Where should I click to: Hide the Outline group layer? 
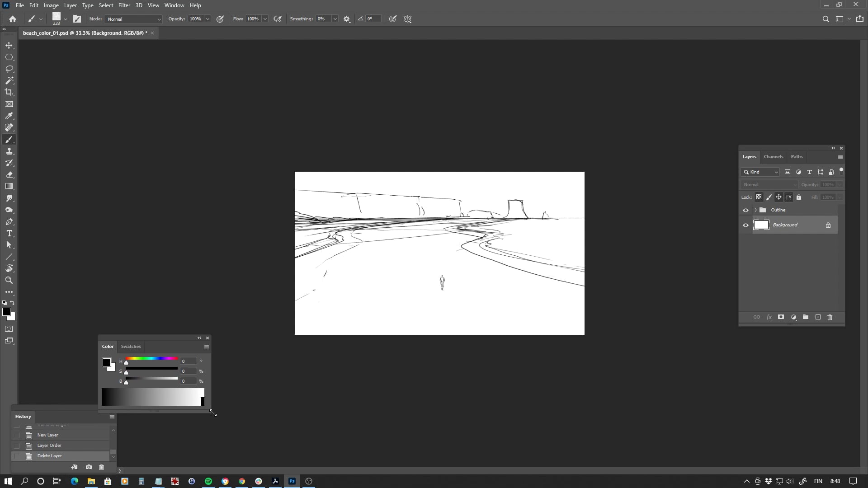(745, 210)
